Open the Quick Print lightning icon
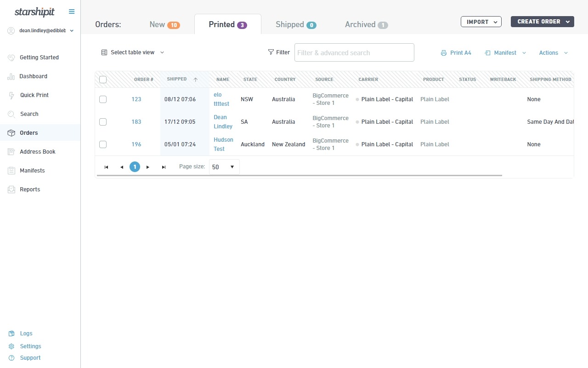The width and height of the screenshot is (588, 368). (11, 95)
